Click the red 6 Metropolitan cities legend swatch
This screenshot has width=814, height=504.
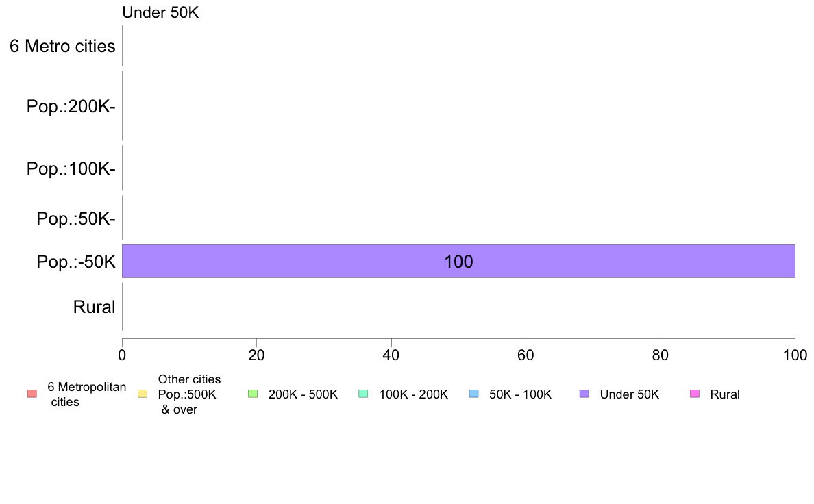[32, 394]
